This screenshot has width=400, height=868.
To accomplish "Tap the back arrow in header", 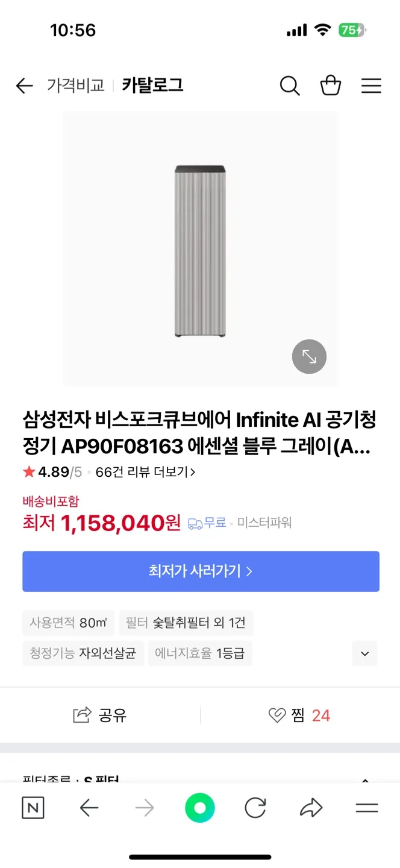I will (24, 86).
